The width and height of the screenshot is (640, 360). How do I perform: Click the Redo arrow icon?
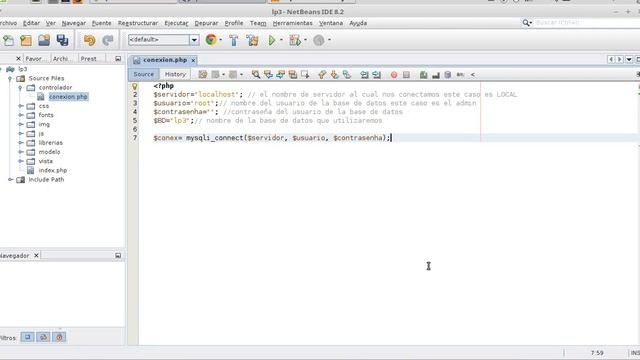click(x=108, y=40)
